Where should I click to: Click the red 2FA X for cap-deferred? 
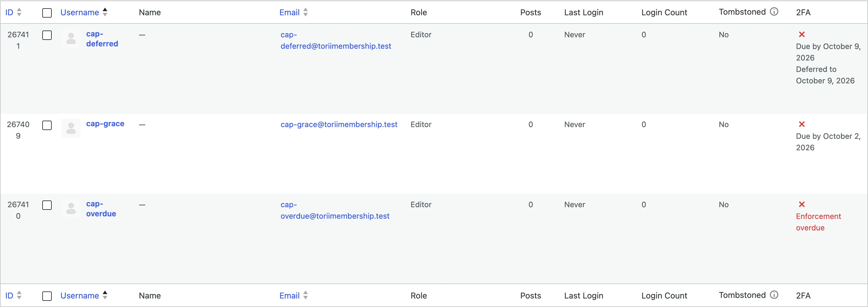tap(802, 34)
